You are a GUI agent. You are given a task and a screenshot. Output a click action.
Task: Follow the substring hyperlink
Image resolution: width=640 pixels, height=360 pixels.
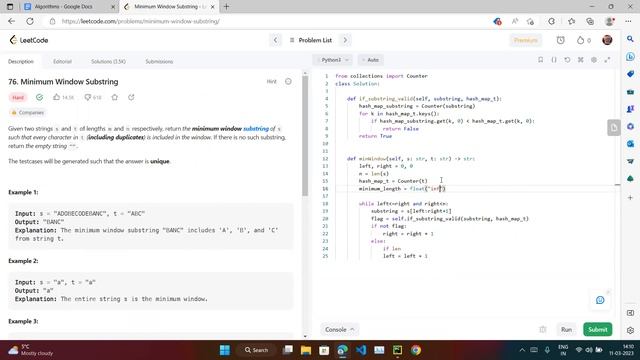pyautogui.click(x=256, y=129)
